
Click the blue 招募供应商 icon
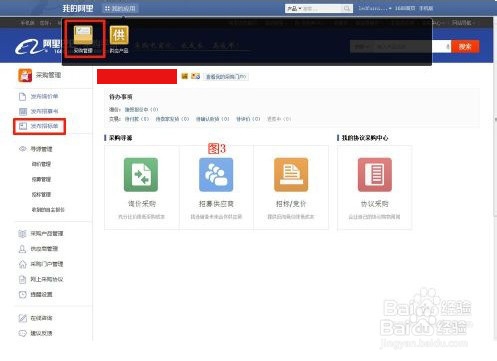pos(216,175)
